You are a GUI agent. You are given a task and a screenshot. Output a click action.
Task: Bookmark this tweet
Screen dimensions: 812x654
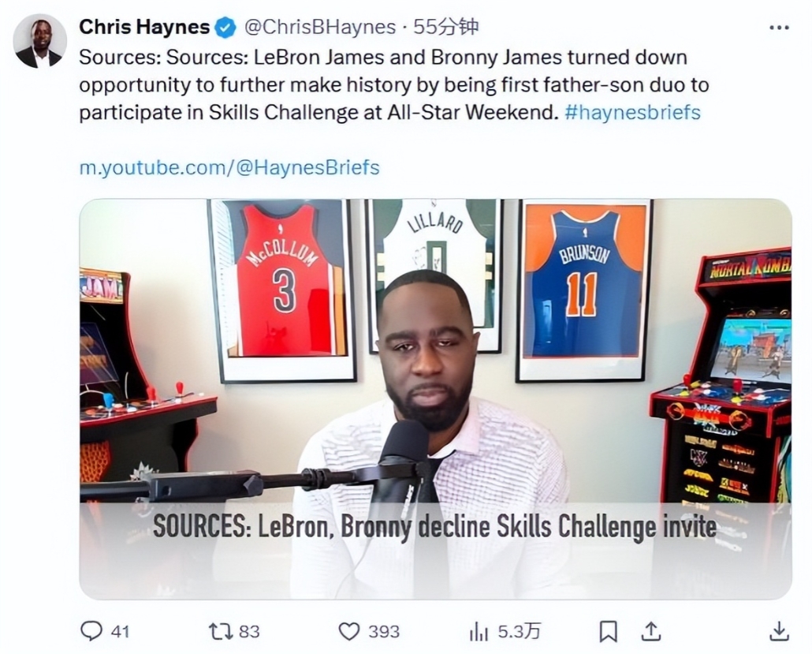click(x=608, y=632)
